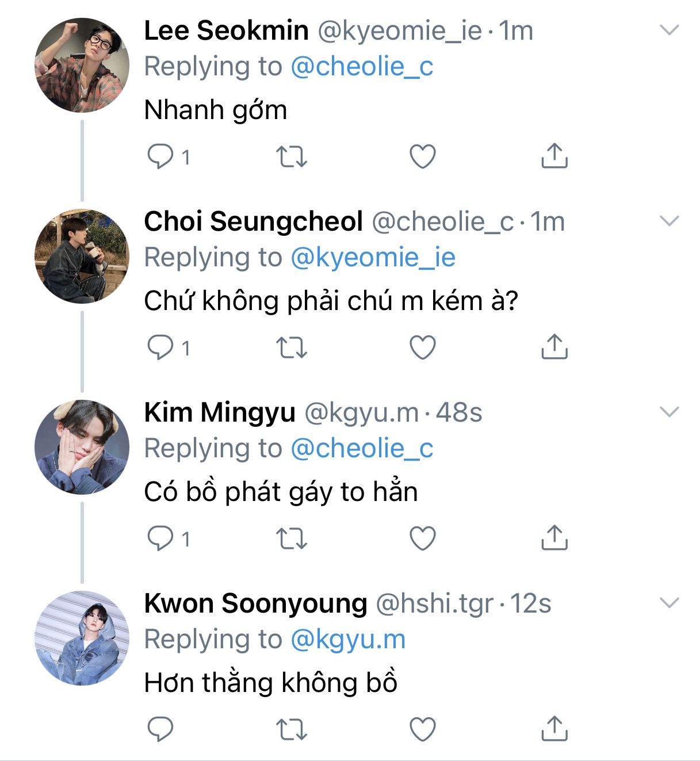Open the @kgyu.m mention in Soonyoung's reply
The height and width of the screenshot is (761, 700).
[x=348, y=640]
